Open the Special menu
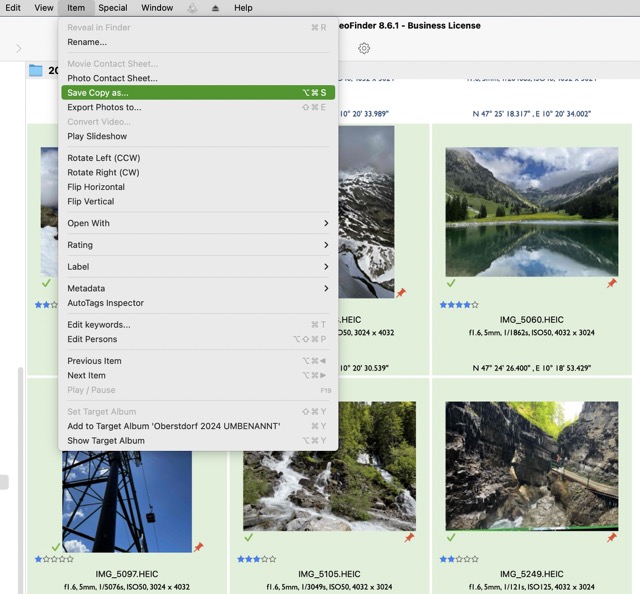The width and height of the screenshot is (640, 594). click(112, 8)
